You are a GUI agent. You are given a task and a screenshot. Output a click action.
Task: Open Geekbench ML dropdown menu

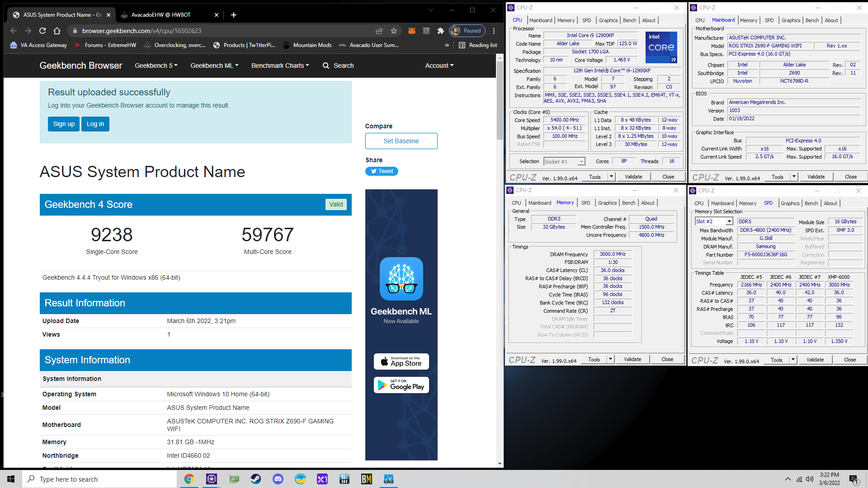214,66
